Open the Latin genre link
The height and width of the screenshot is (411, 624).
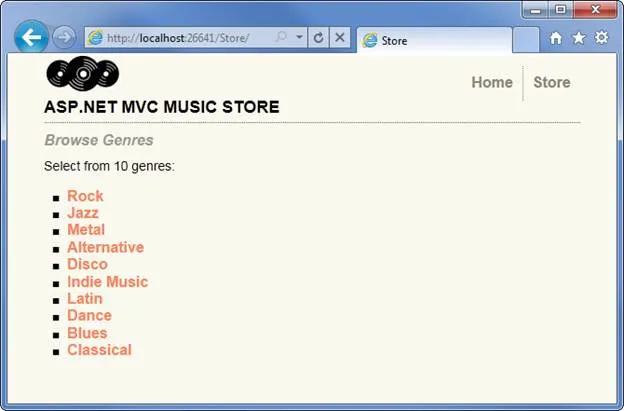click(85, 298)
